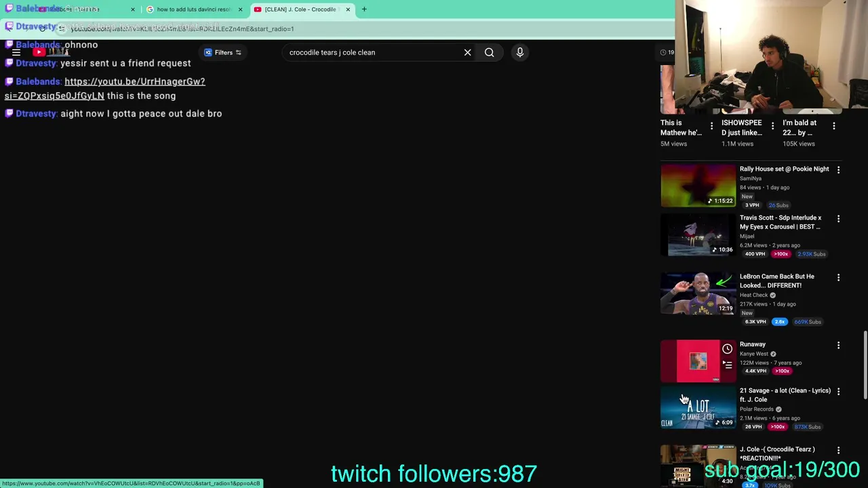Click the page's vertical scrollbar
Image resolution: width=868 pixels, height=488 pixels.
point(865,366)
